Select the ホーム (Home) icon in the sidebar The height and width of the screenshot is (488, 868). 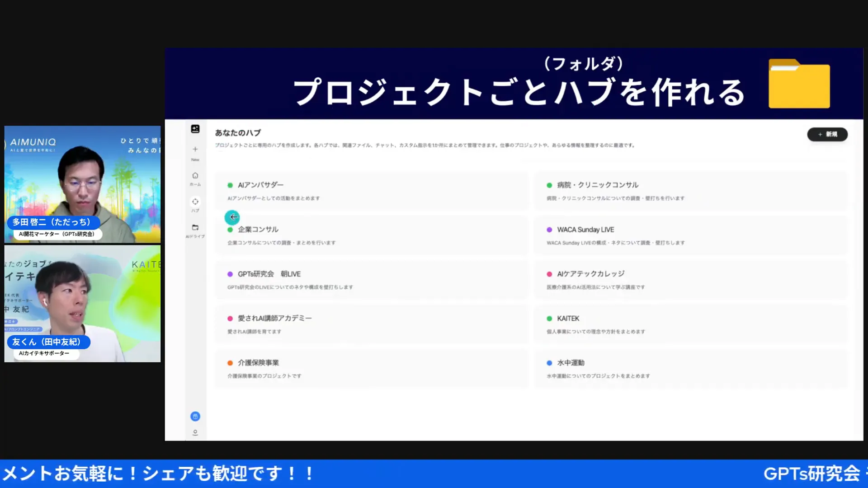pyautogui.click(x=195, y=176)
